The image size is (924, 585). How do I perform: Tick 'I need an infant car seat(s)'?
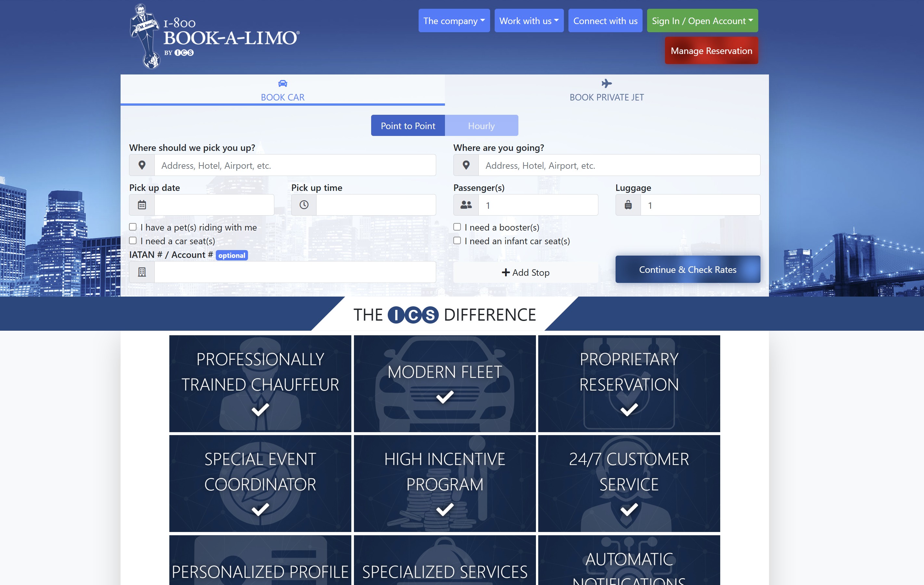[457, 241]
